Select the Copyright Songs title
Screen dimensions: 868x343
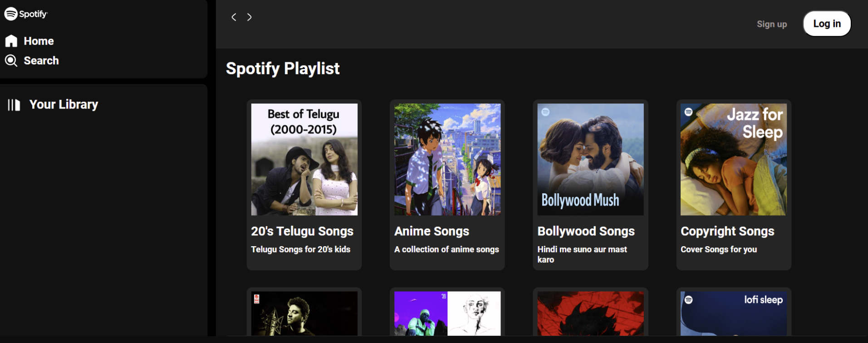pyautogui.click(x=727, y=231)
